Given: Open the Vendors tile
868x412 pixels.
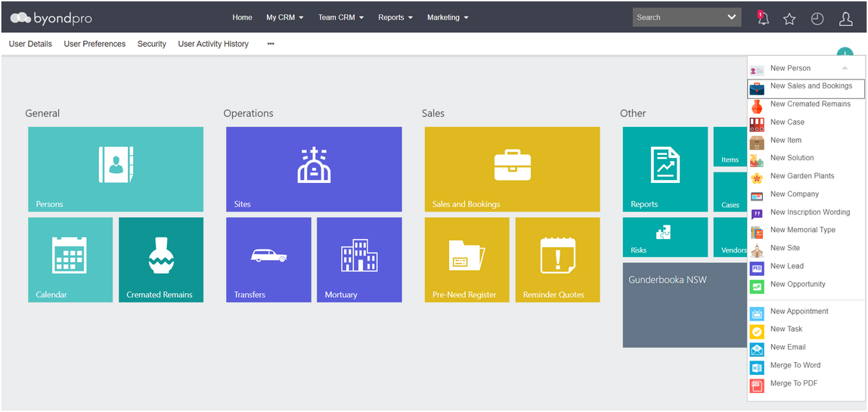Looking at the screenshot, I should pyautogui.click(x=730, y=237).
